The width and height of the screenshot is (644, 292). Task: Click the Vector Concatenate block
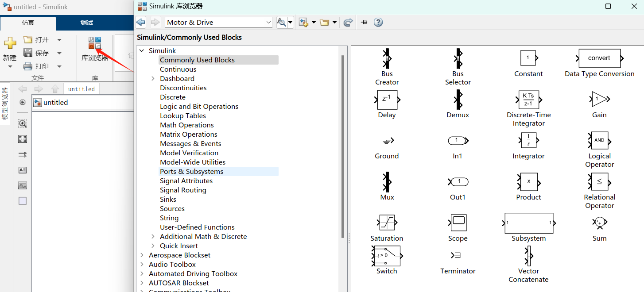tap(528, 256)
